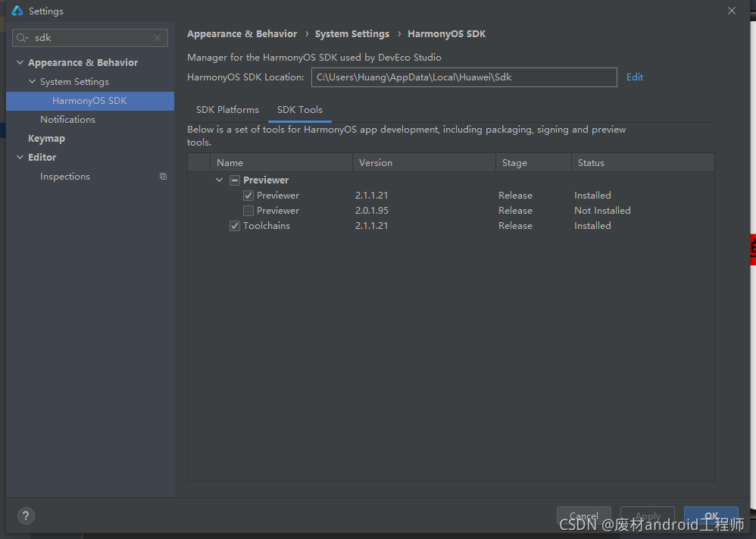Click Edit link for SDK location

(x=635, y=77)
